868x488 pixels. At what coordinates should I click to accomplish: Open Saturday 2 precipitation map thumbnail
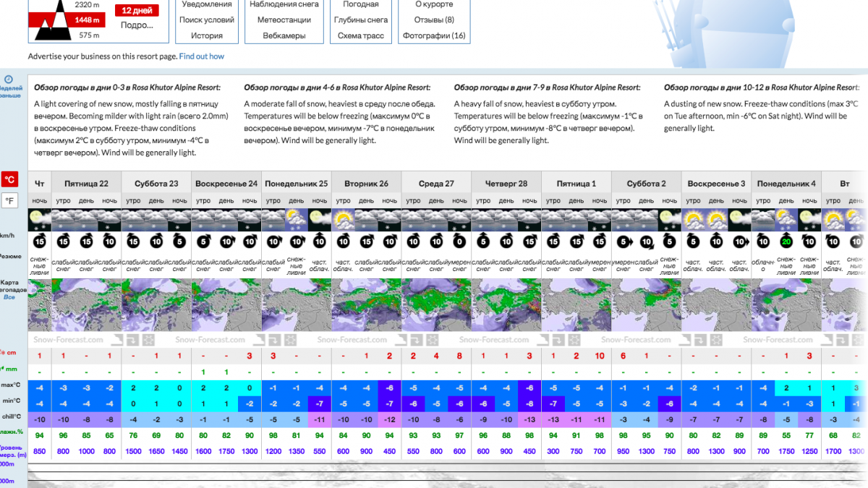click(x=647, y=305)
